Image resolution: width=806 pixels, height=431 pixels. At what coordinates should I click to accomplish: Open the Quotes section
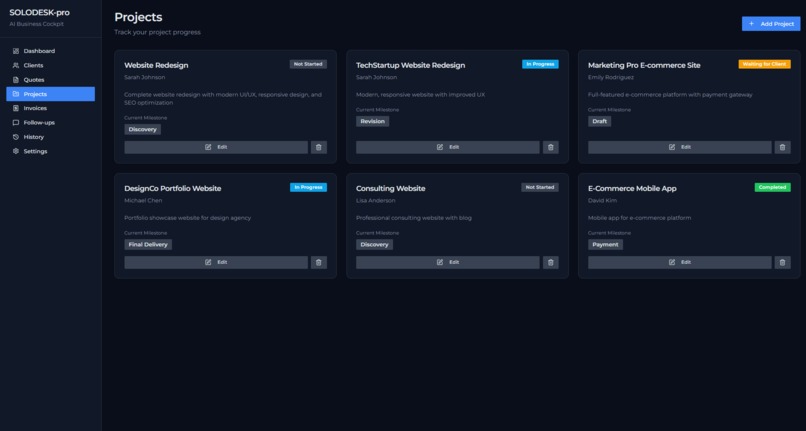coord(50,80)
